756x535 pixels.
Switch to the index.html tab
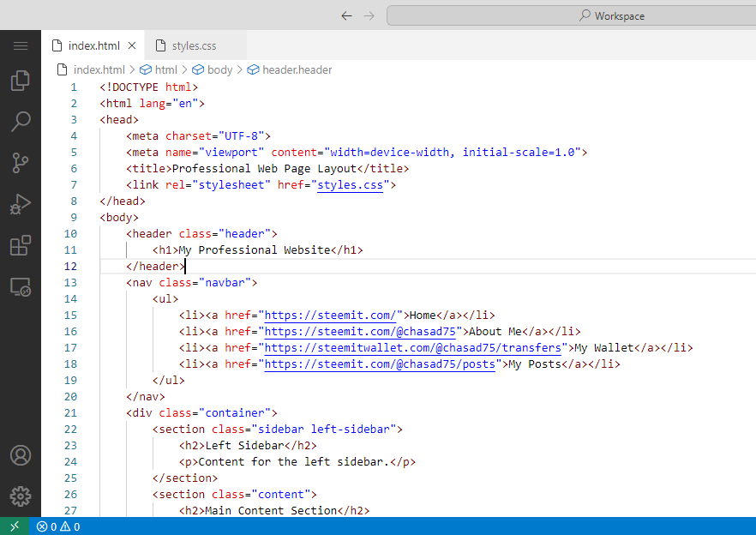point(93,45)
